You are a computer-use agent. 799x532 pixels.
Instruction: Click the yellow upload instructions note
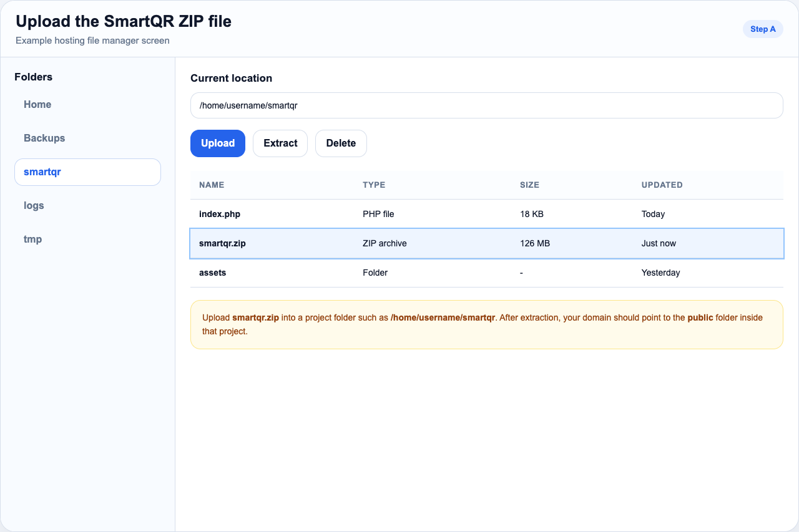click(x=486, y=324)
